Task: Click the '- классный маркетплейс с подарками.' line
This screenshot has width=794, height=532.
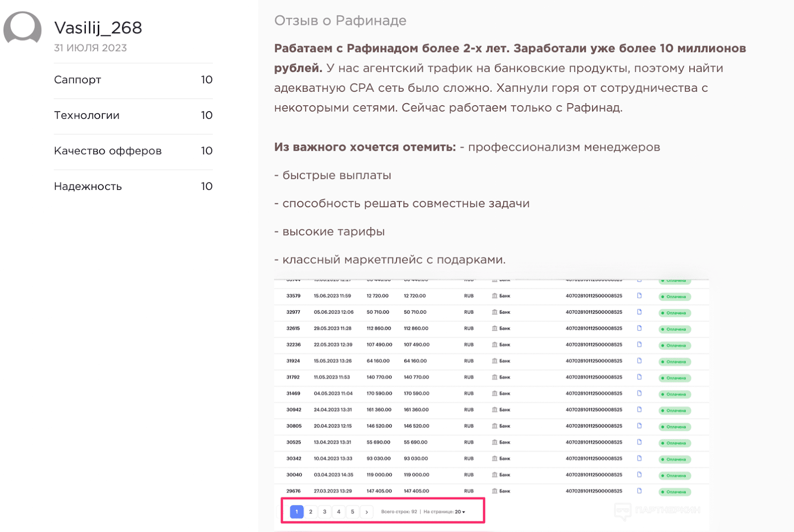Action: (390, 260)
